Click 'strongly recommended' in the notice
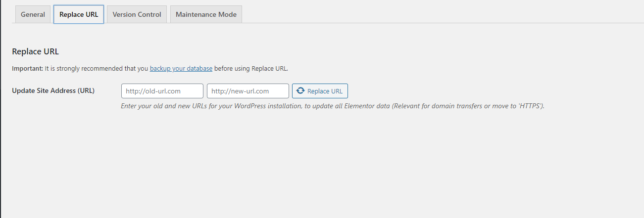This screenshot has height=218, width=644. pyautogui.click(x=85, y=68)
